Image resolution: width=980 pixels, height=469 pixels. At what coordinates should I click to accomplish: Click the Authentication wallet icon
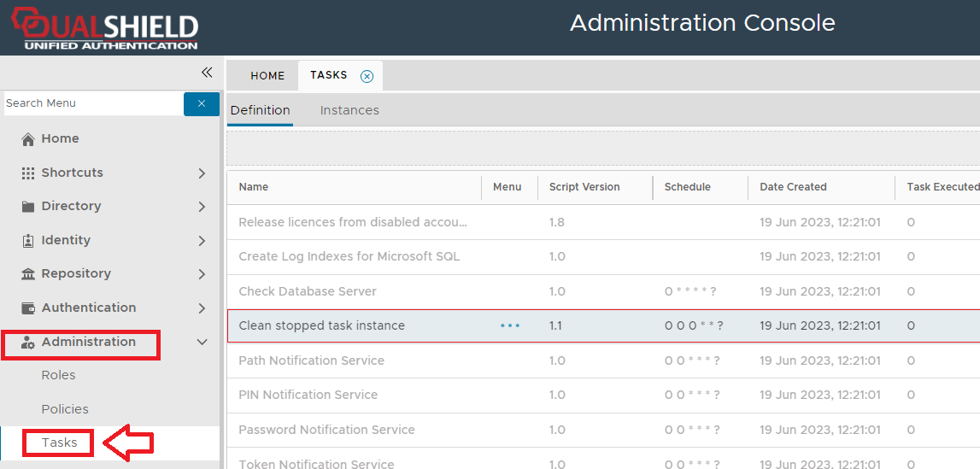coord(28,308)
